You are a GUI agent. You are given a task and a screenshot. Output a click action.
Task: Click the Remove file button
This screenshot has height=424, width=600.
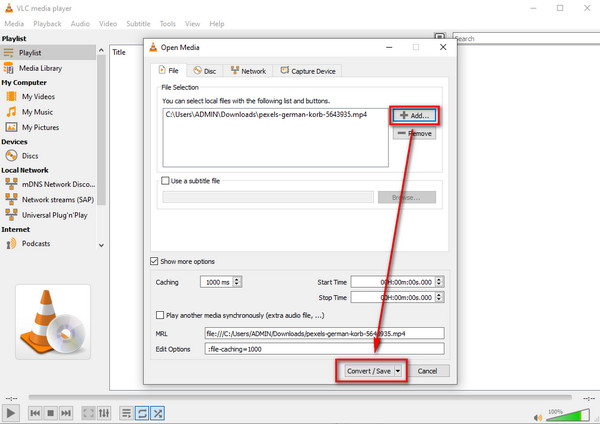(414, 133)
